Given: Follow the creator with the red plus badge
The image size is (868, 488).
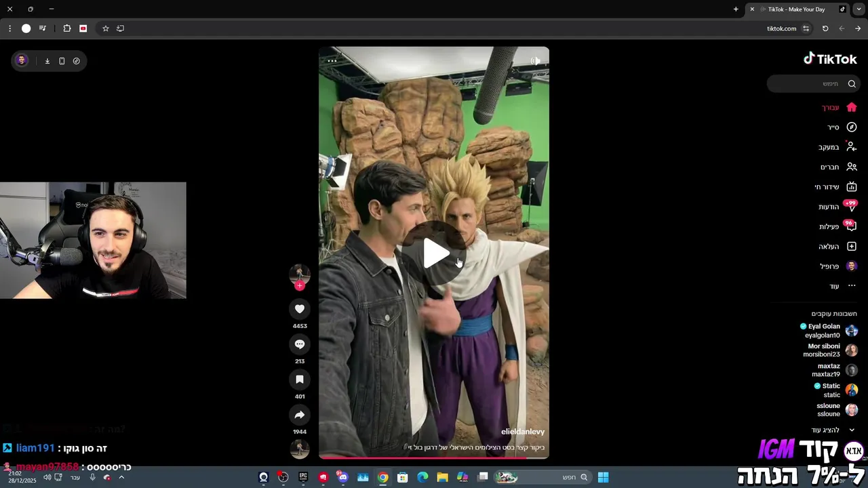Looking at the screenshot, I should pos(300,285).
